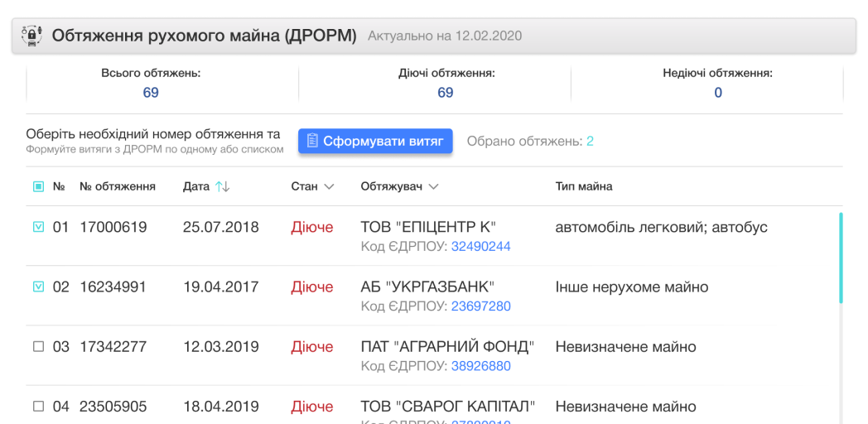
Task: Click the Всього обтяжень count 69
Action: tap(151, 93)
